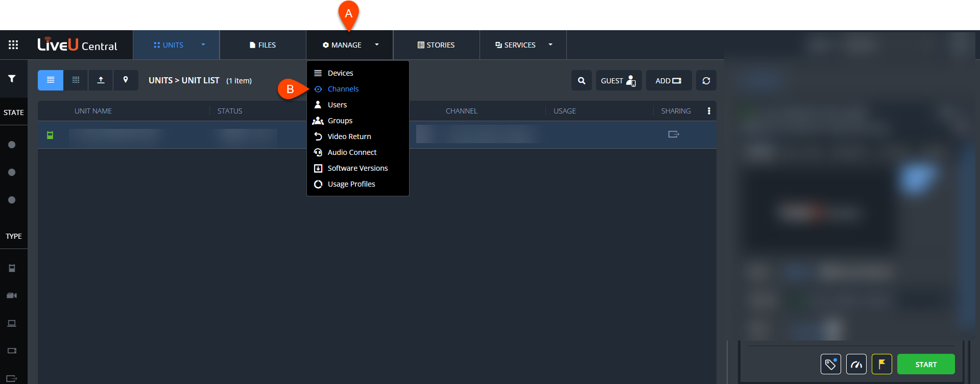Screen dimensions: 980x384
Task: Refresh the unit list
Action: [x=706, y=80]
